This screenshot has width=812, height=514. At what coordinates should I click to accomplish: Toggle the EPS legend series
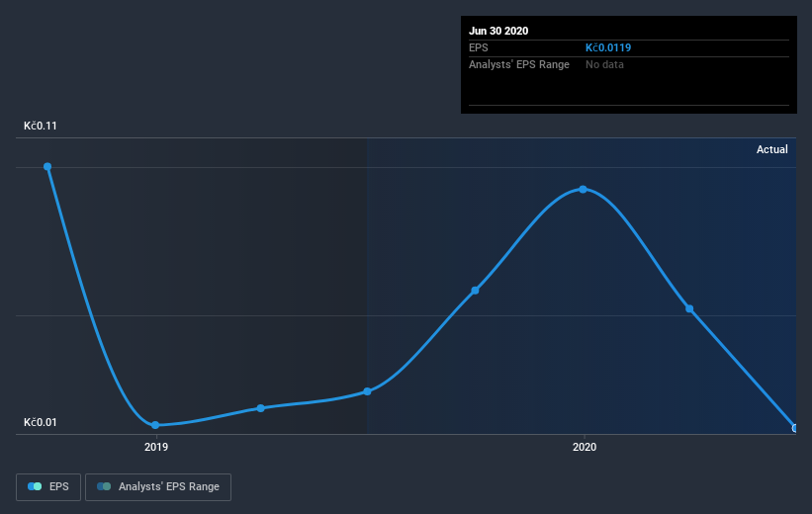(48, 486)
